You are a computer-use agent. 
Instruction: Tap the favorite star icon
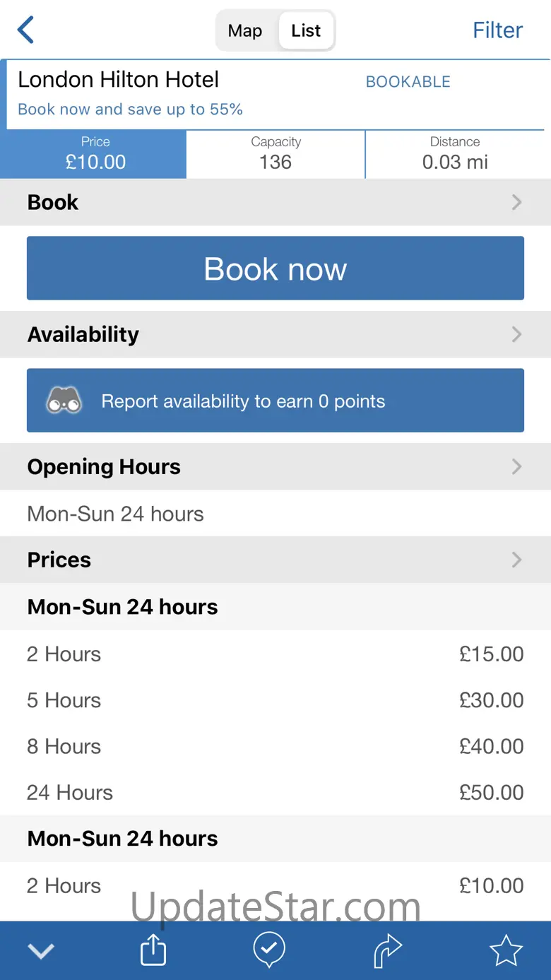pyautogui.click(x=506, y=951)
